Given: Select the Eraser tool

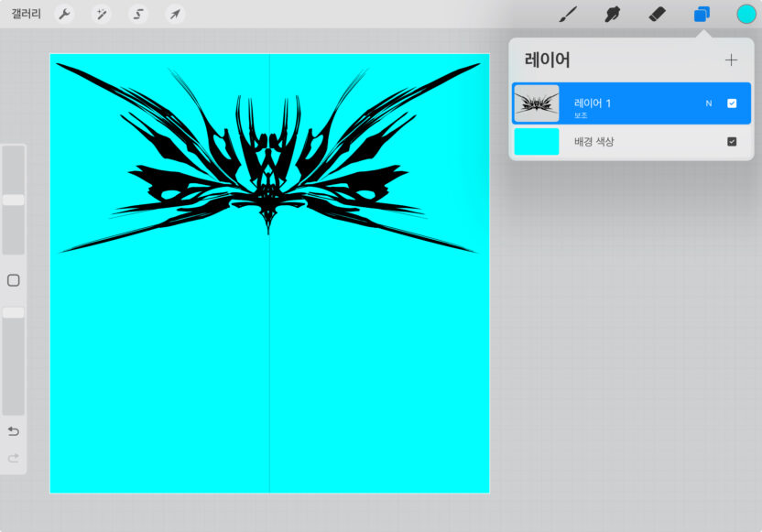Looking at the screenshot, I should coord(657,14).
